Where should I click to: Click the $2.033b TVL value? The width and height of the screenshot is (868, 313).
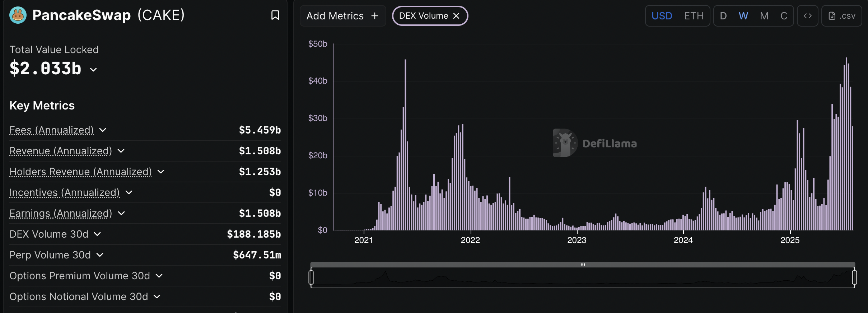click(x=46, y=68)
